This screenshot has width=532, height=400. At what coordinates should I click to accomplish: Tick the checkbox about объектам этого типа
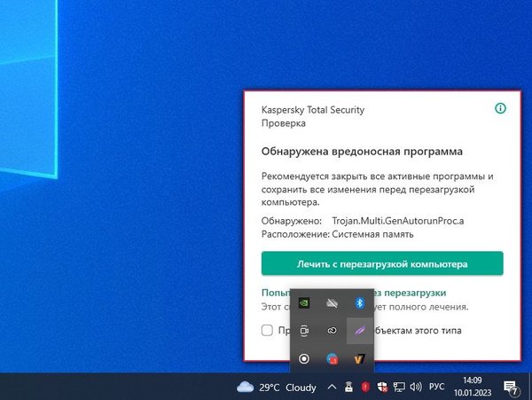[x=267, y=330]
